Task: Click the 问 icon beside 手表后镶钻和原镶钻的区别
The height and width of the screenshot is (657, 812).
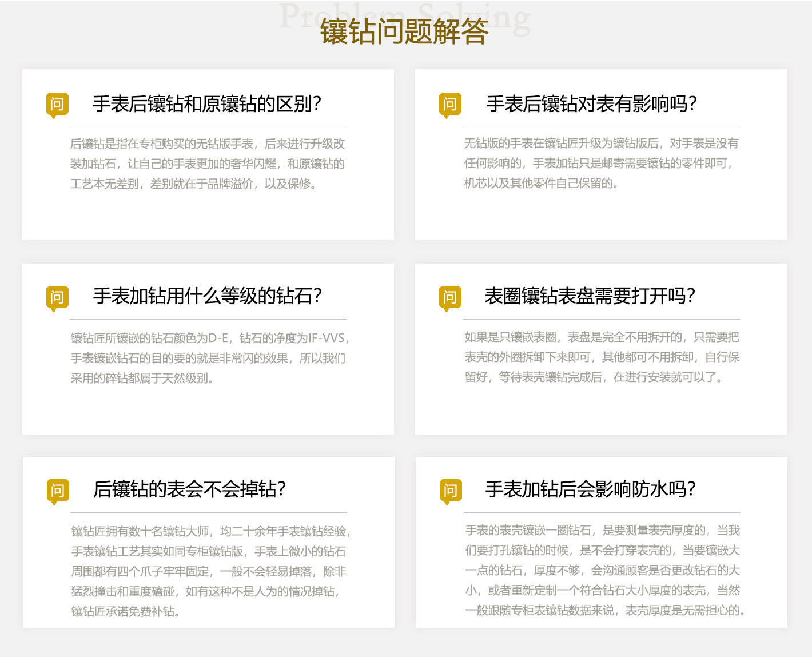Action: click(57, 105)
